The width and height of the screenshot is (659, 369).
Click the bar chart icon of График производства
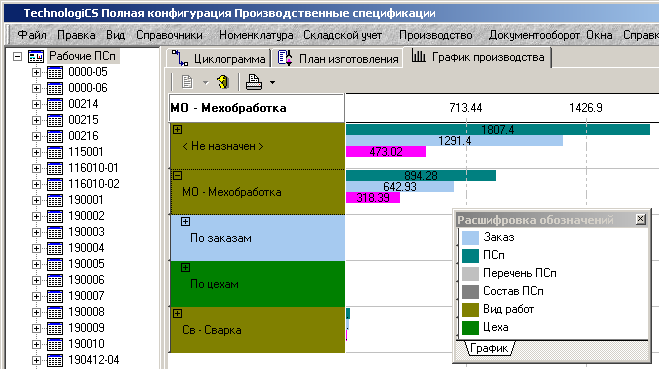point(419,56)
